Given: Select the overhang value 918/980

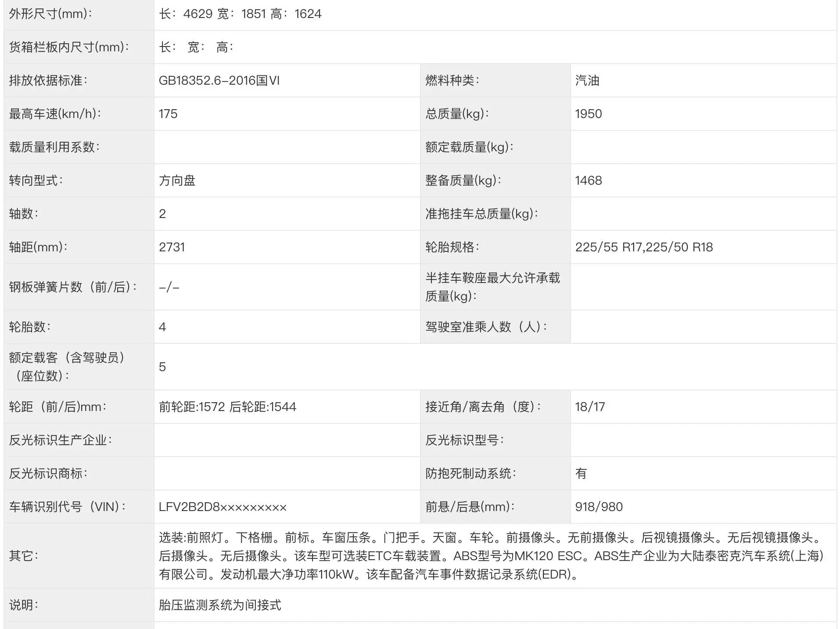Looking at the screenshot, I should point(599,507).
